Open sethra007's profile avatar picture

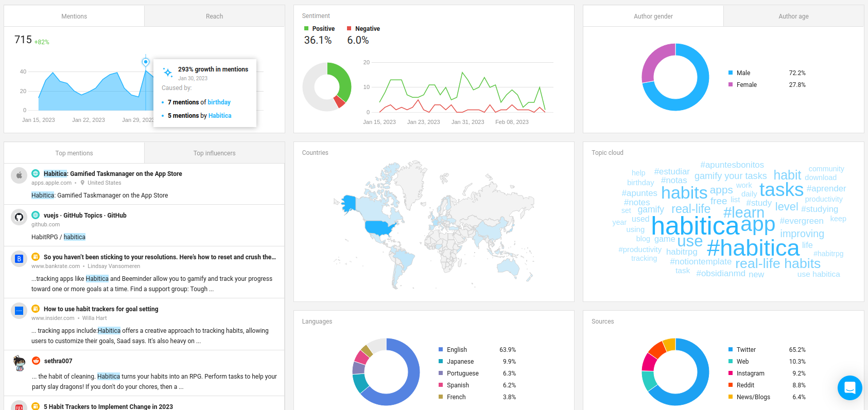tap(19, 363)
